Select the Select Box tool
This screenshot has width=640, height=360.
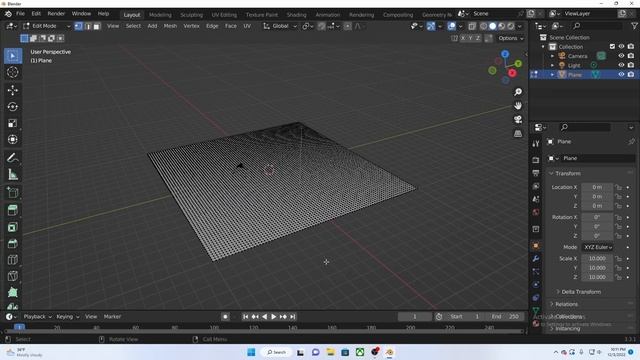[x=13, y=56]
